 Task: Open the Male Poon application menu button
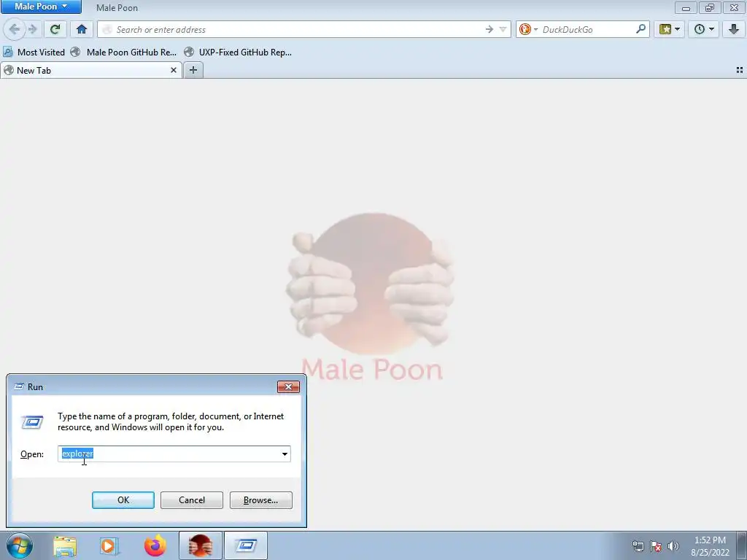(41, 7)
